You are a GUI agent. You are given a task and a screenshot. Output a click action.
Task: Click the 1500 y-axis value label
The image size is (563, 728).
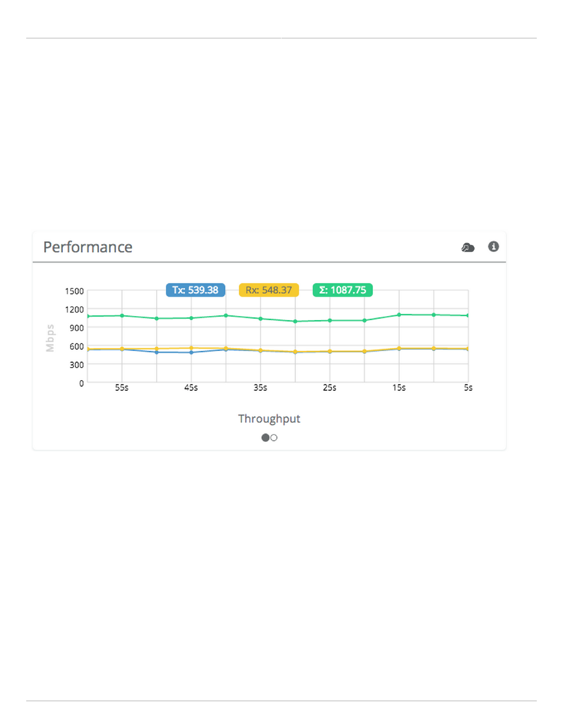pos(74,291)
